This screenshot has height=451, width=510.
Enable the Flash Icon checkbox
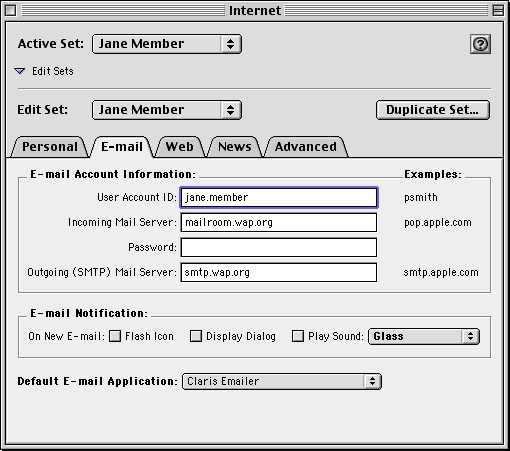[115, 336]
